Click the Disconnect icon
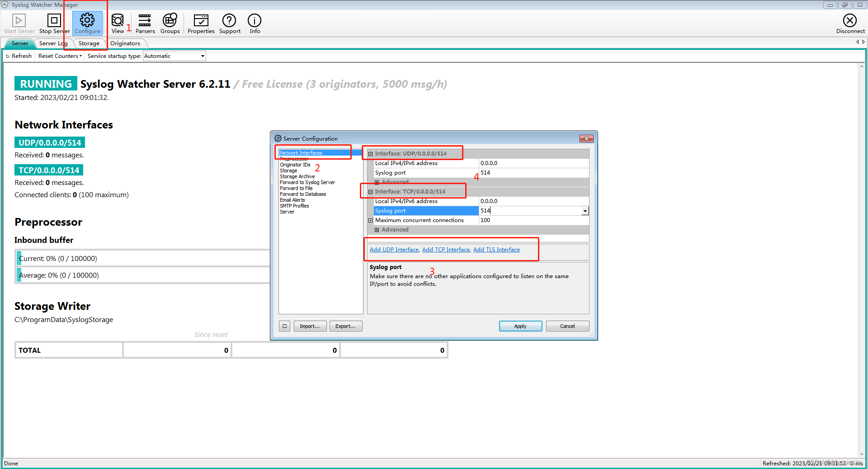This screenshot has height=469, width=868. pos(850,20)
